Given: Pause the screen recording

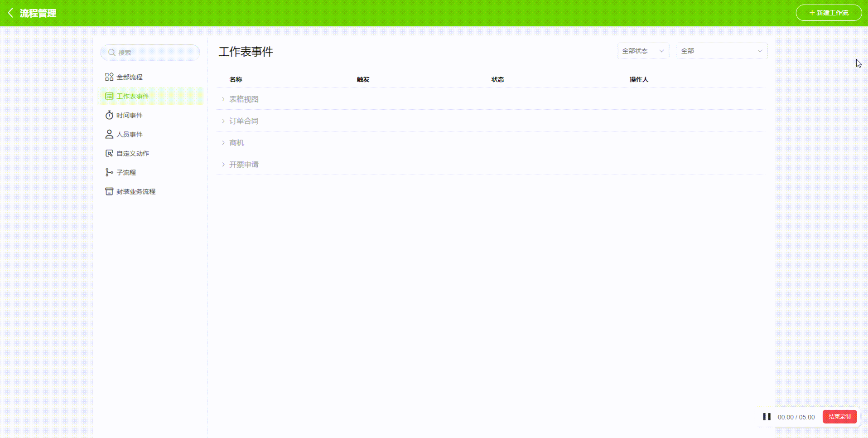Looking at the screenshot, I should point(767,417).
